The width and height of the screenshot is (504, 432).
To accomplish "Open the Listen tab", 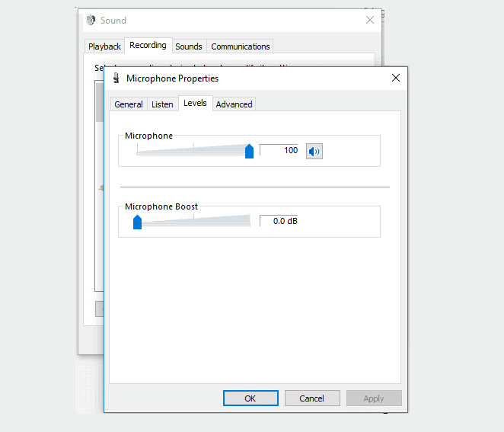I will (x=162, y=104).
